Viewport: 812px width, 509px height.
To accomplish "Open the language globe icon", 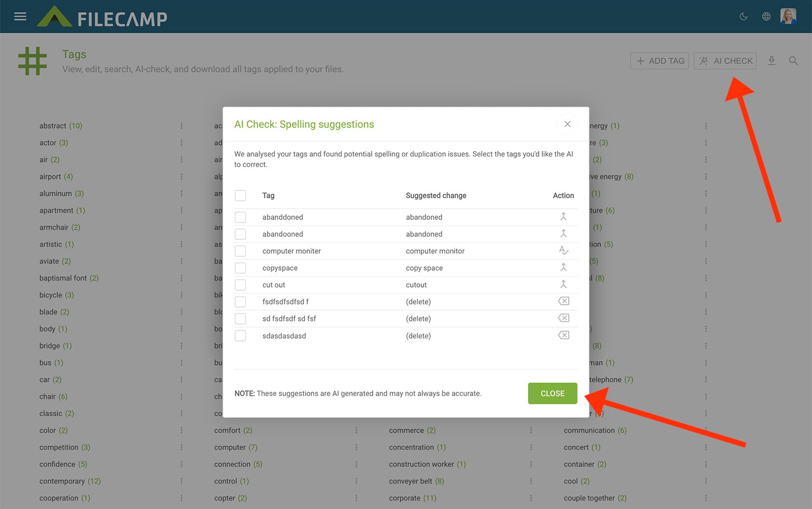I will pos(766,16).
